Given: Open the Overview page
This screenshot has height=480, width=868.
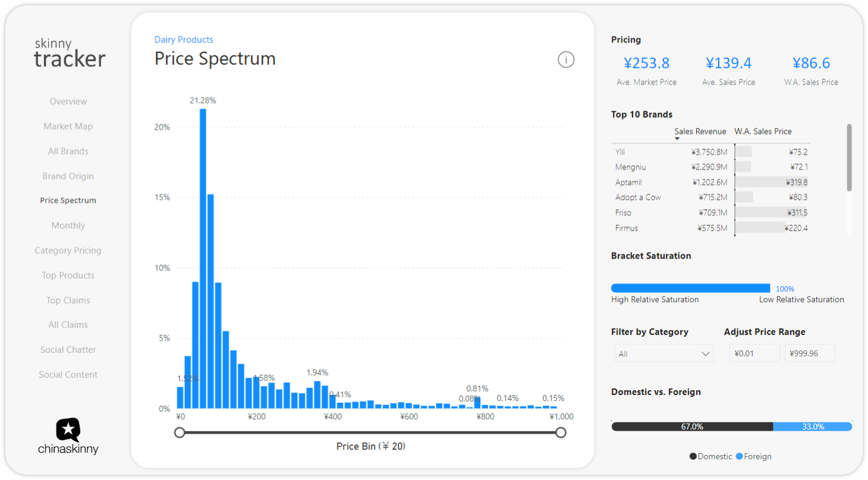Looking at the screenshot, I should point(68,102).
